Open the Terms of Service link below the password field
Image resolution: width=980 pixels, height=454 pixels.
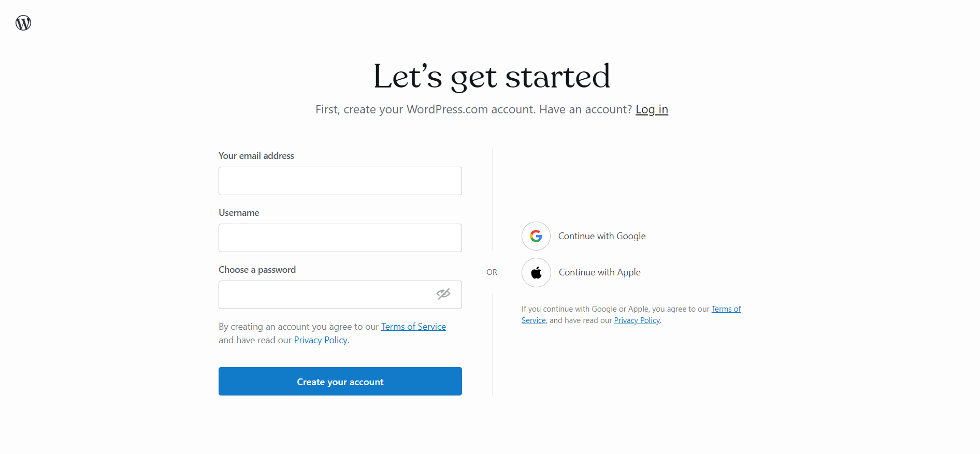[x=413, y=326]
